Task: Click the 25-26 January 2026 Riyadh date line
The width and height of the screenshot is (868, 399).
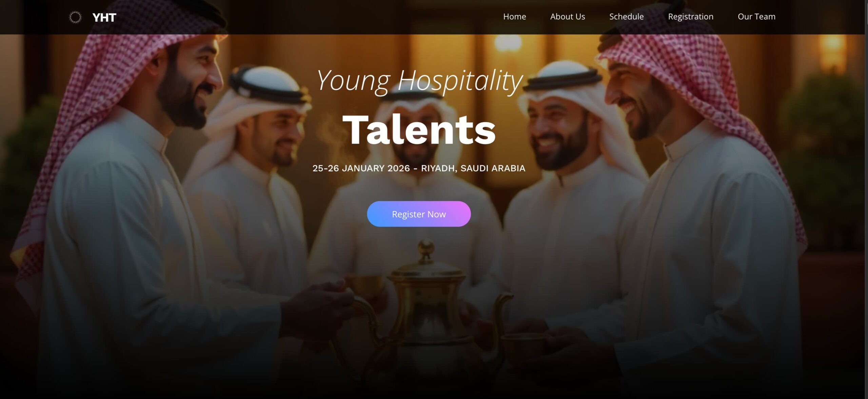Action: click(419, 168)
